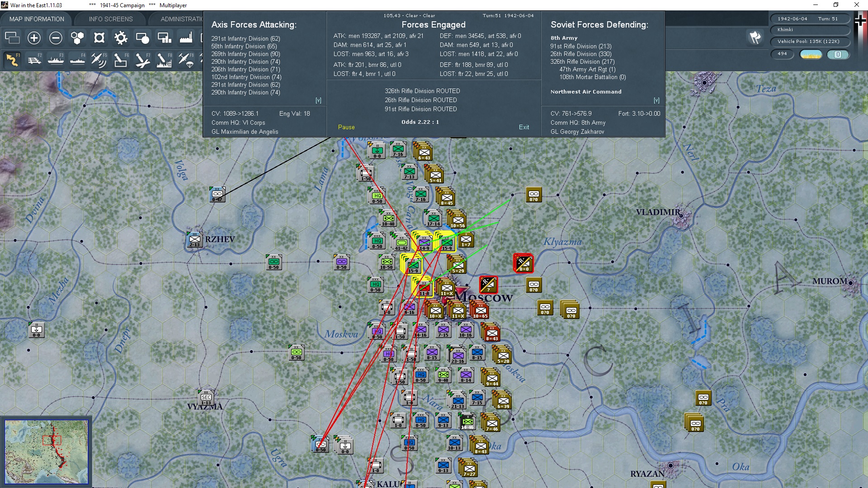Click Pause in combat report
868x488 pixels.
tap(346, 127)
